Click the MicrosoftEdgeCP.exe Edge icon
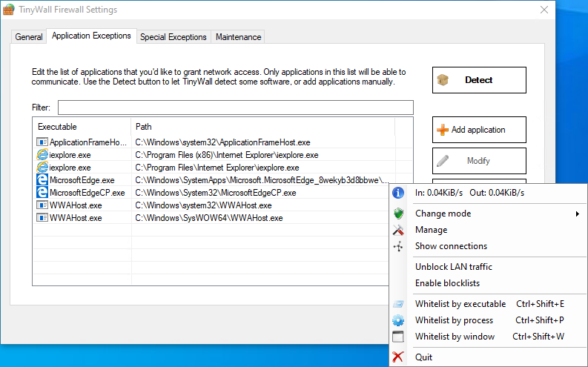This screenshot has width=588, height=367. click(x=42, y=192)
